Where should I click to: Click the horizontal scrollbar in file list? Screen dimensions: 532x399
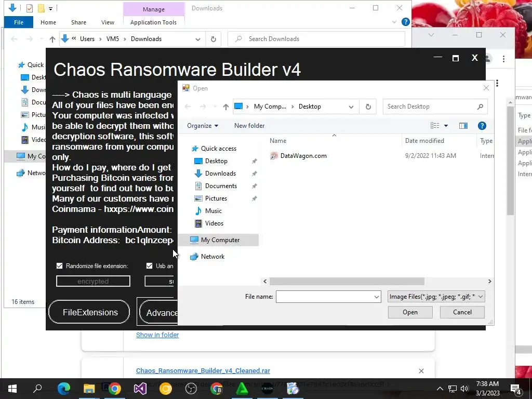[x=347, y=281]
